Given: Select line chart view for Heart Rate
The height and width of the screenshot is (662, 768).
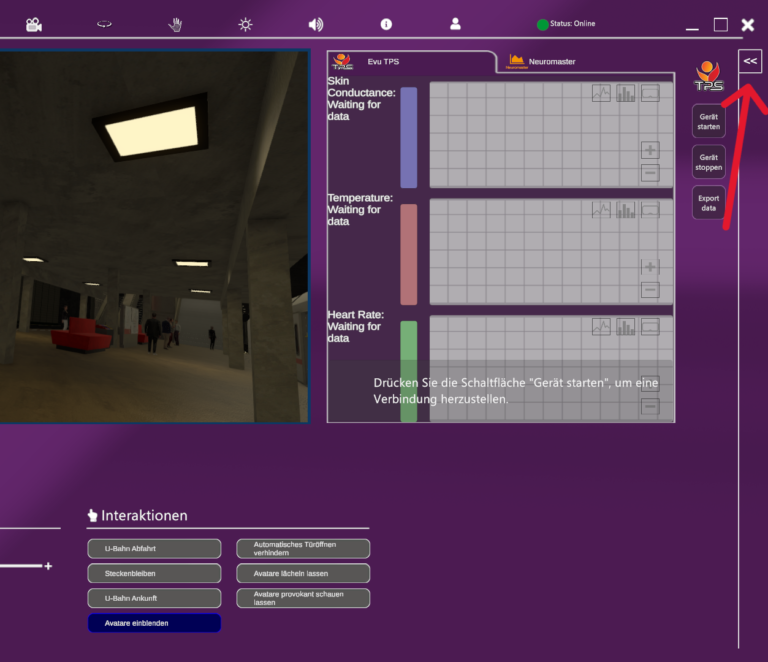Looking at the screenshot, I should pos(601,327).
